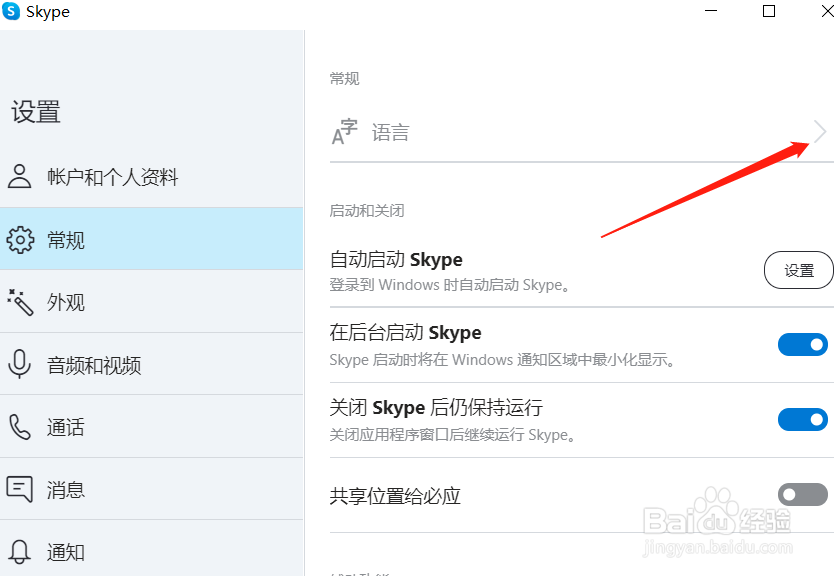
Task: Enable 共享位置给必应 toggle
Action: (x=802, y=495)
